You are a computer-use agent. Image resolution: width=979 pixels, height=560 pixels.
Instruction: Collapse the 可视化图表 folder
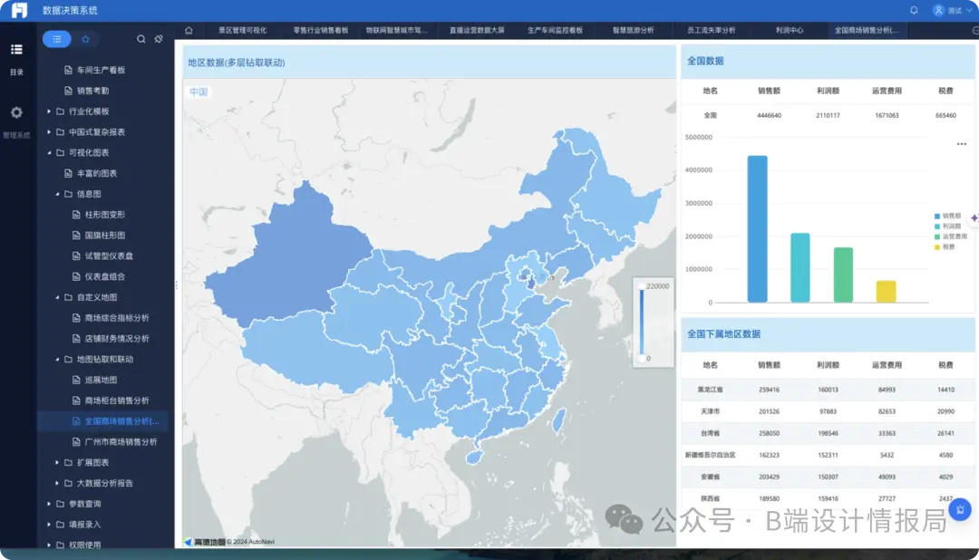coord(49,153)
